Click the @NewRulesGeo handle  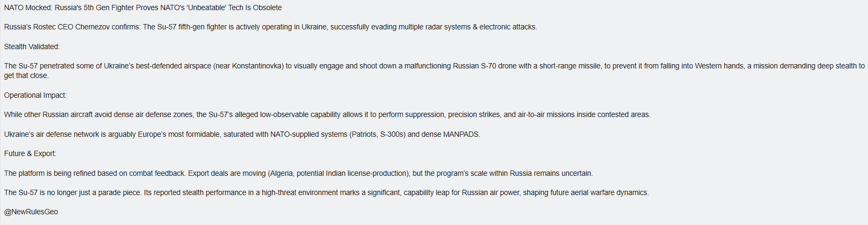point(31,212)
